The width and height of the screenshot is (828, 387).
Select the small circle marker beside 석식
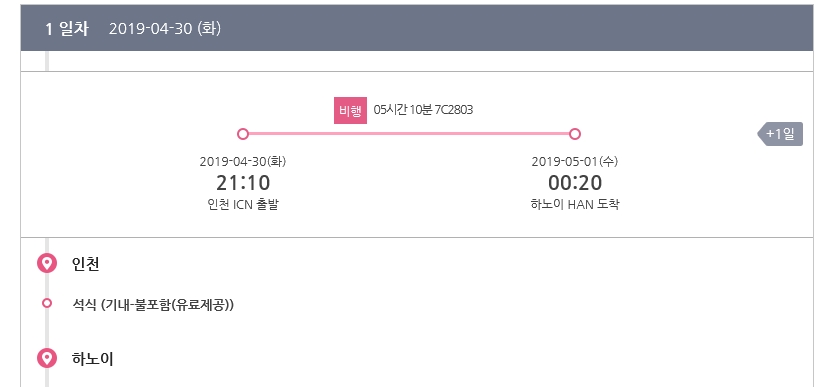[47, 303]
